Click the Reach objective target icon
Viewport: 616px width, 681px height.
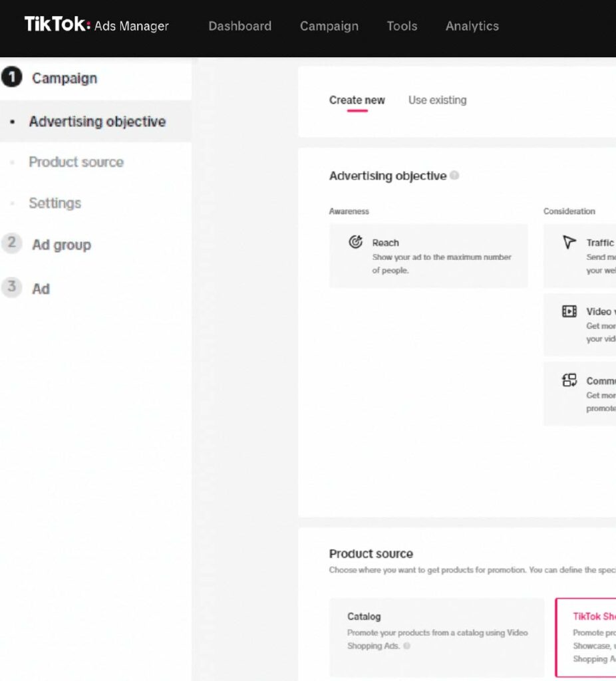(357, 243)
